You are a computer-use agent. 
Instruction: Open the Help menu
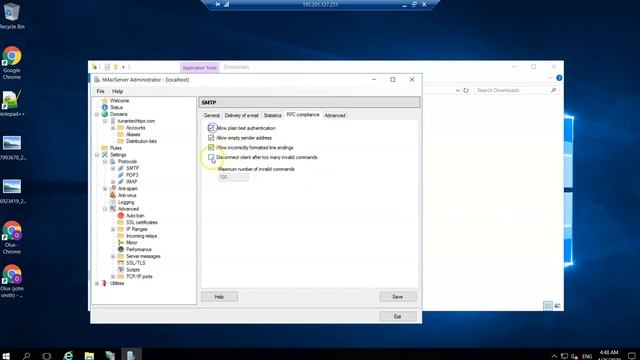[118, 91]
